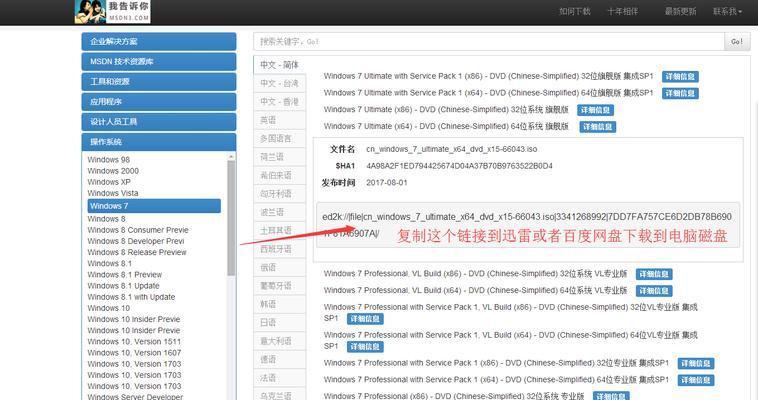
Task: Select Windows 2000 in the OS list
Action: pos(113,171)
